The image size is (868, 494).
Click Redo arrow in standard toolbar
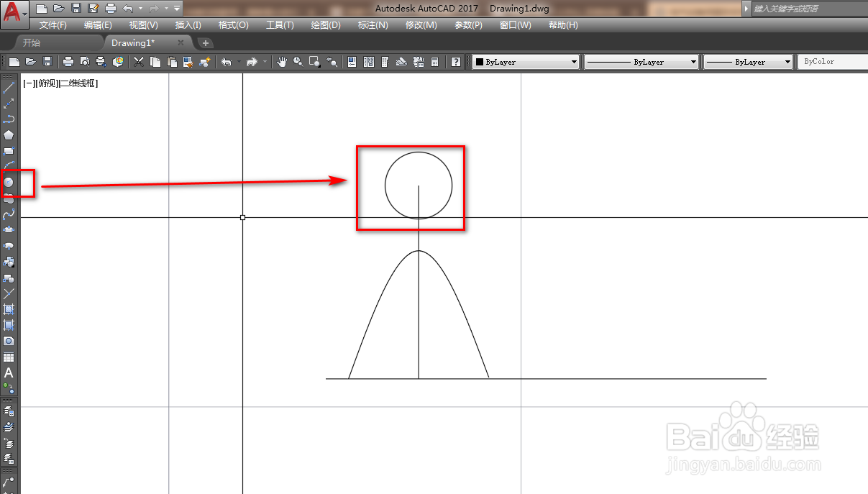tap(252, 62)
